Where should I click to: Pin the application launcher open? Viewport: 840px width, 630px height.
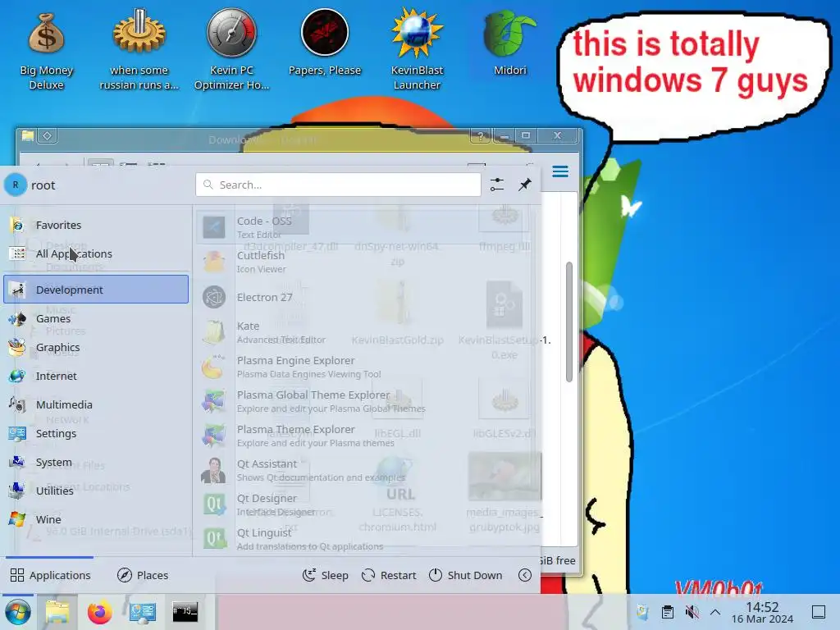524,185
